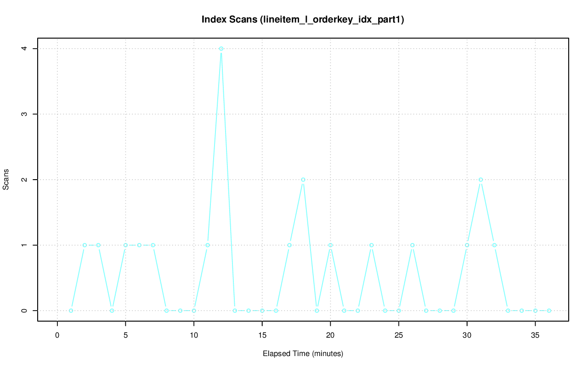Click the last data point at minute 36
This screenshot has height=368, width=588.
(x=549, y=311)
